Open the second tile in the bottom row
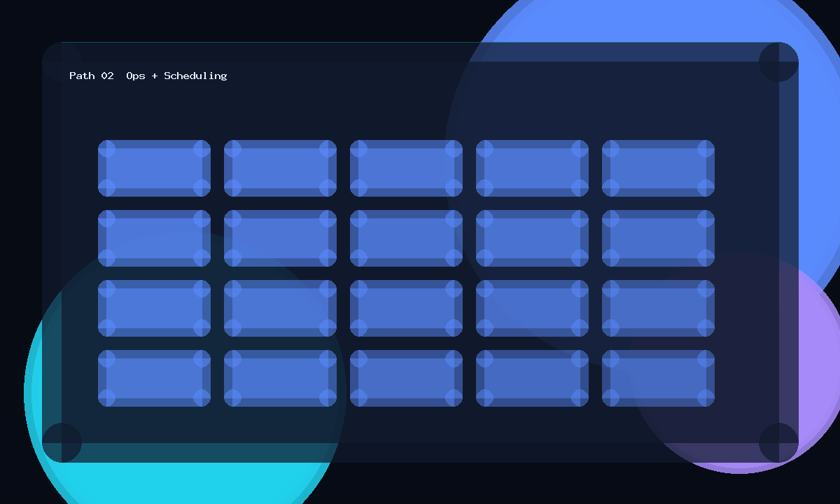Image resolution: width=840 pixels, height=504 pixels. pyautogui.click(x=280, y=378)
